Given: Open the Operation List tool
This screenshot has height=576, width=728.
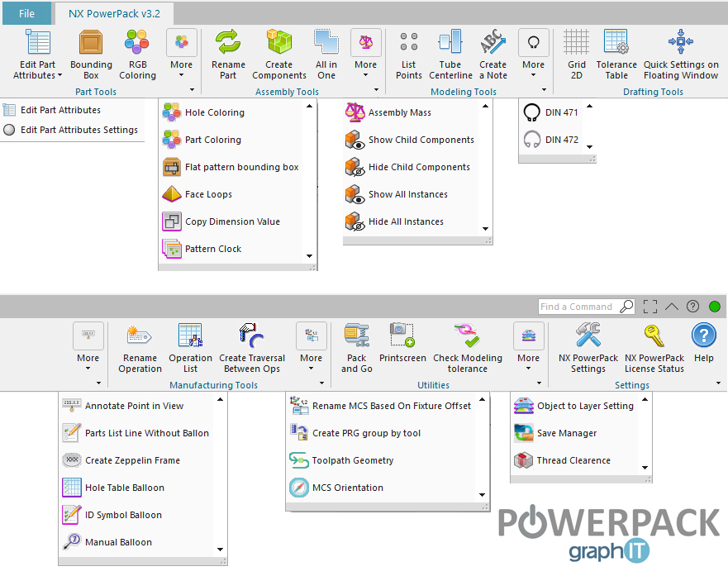Looking at the screenshot, I should 190,348.
